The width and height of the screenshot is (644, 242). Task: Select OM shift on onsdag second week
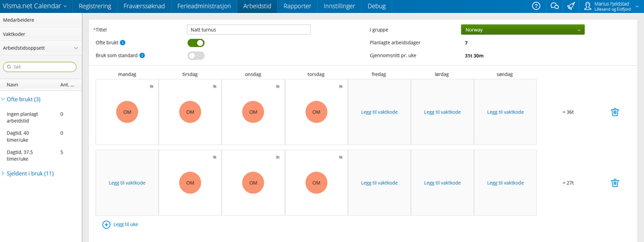pos(253,183)
